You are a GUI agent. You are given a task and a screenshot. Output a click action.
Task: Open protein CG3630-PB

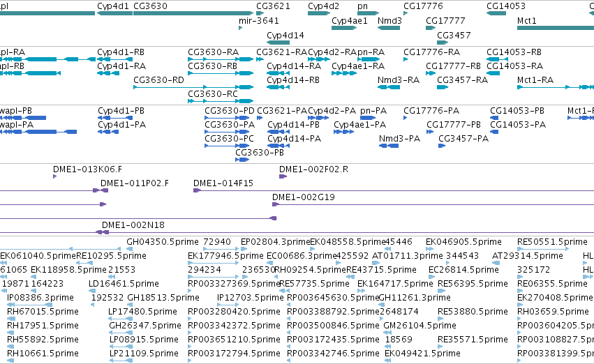pos(260,153)
